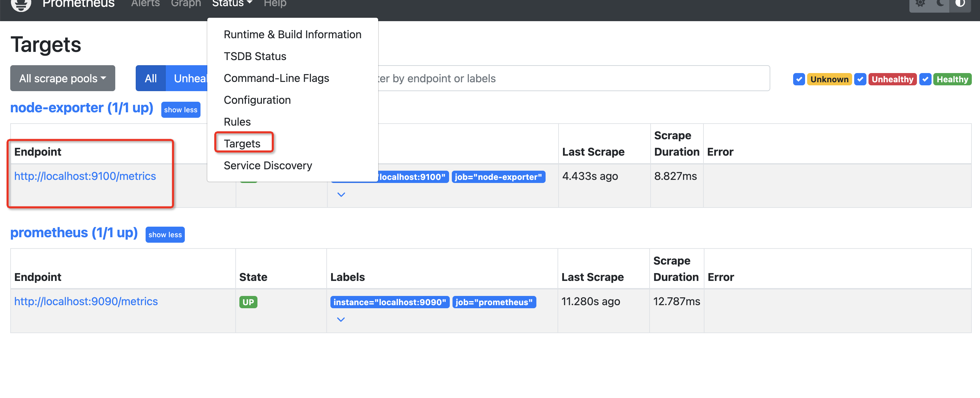980x398 pixels.
Task: Click the Labels column header in prometheus table
Action: click(x=347, y=277)
